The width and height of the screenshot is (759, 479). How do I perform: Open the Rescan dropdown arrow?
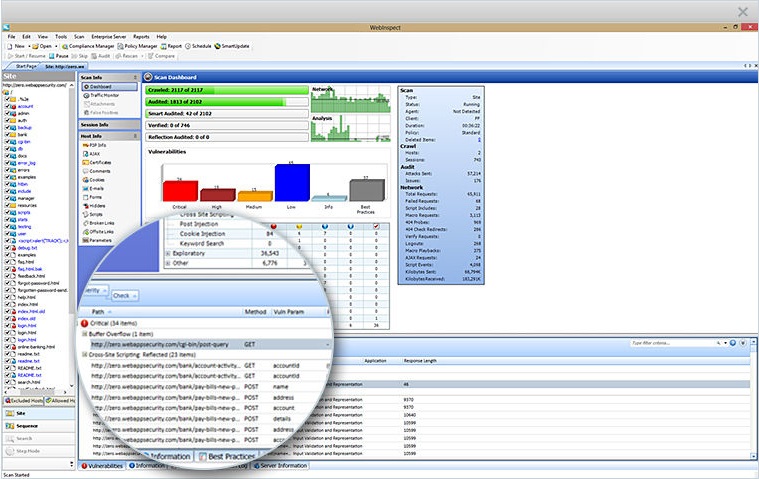(x=142, y=56)
